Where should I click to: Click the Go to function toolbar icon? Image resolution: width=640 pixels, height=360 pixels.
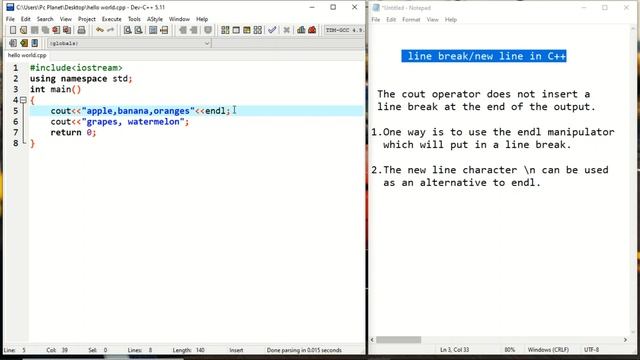[x=153, y=30]
